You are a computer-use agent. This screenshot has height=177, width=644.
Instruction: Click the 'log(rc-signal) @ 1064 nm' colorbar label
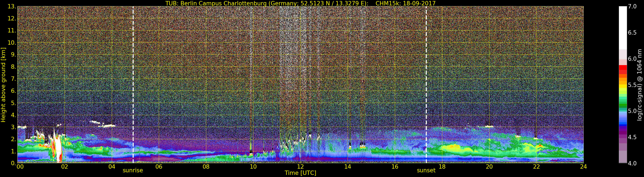point(640,85)
